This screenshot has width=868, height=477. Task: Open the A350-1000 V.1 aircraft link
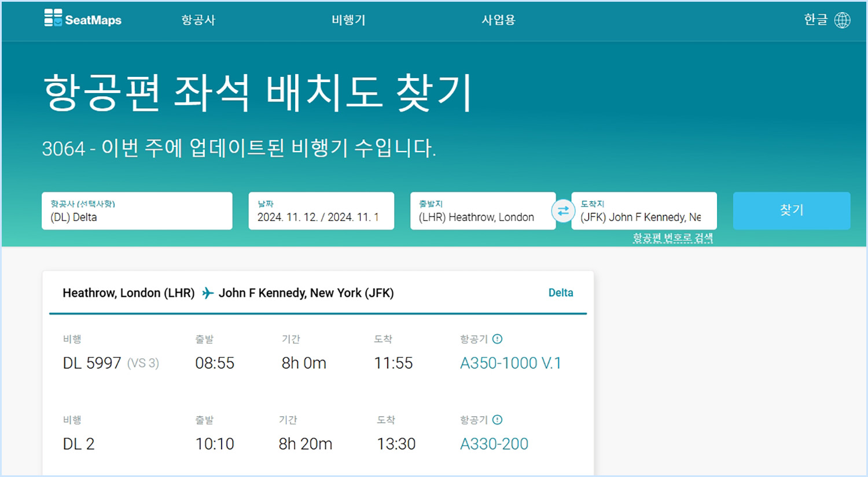[510, 363]
